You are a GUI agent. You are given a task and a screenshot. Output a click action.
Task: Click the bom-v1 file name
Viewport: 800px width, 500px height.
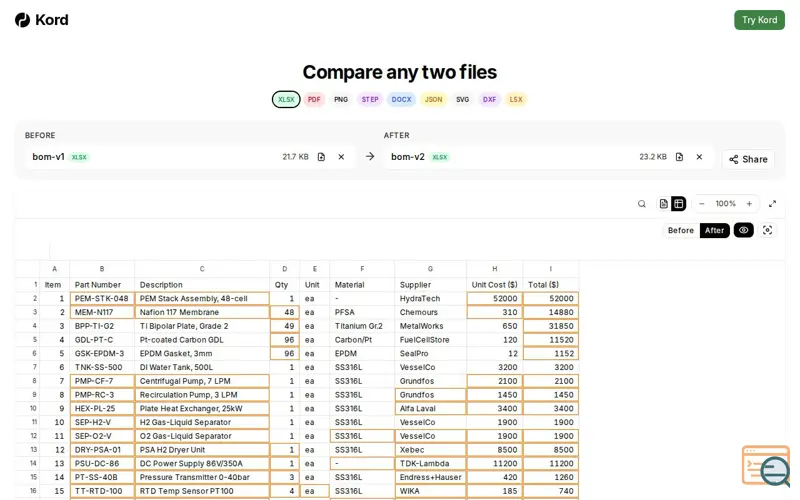point(48,157)
